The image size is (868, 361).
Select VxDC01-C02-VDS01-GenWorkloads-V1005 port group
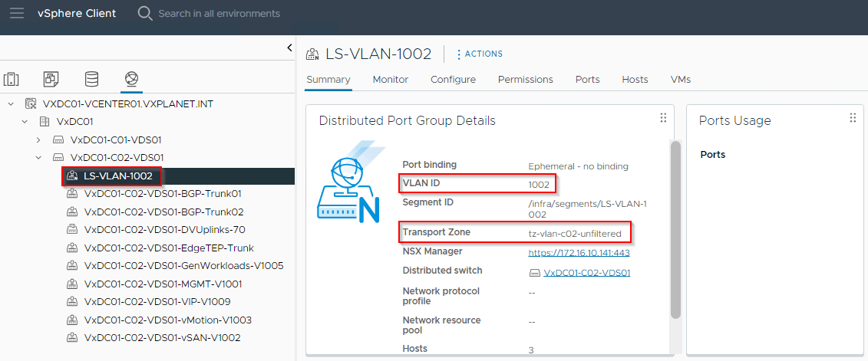[183, 265]
